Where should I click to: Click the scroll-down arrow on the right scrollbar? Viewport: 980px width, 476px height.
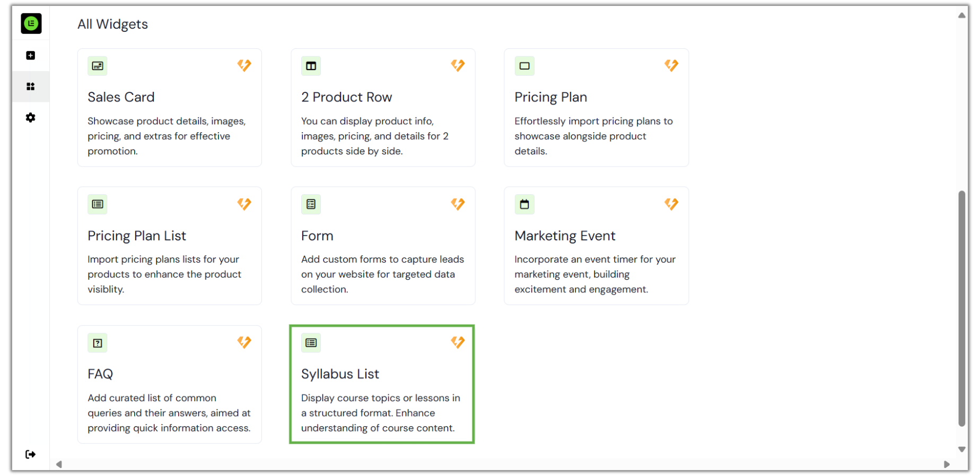[x=961, y=449]
